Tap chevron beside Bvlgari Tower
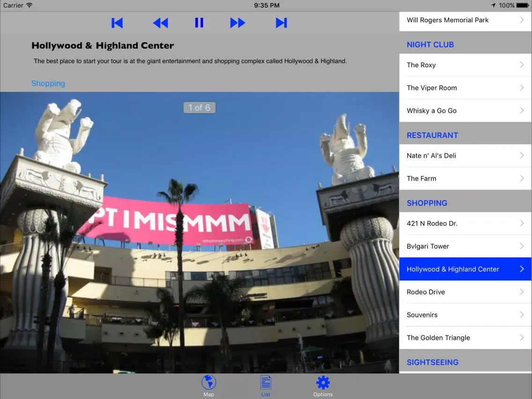The height and width of the screenshot is (399, 532). click(x=522, y=246)
